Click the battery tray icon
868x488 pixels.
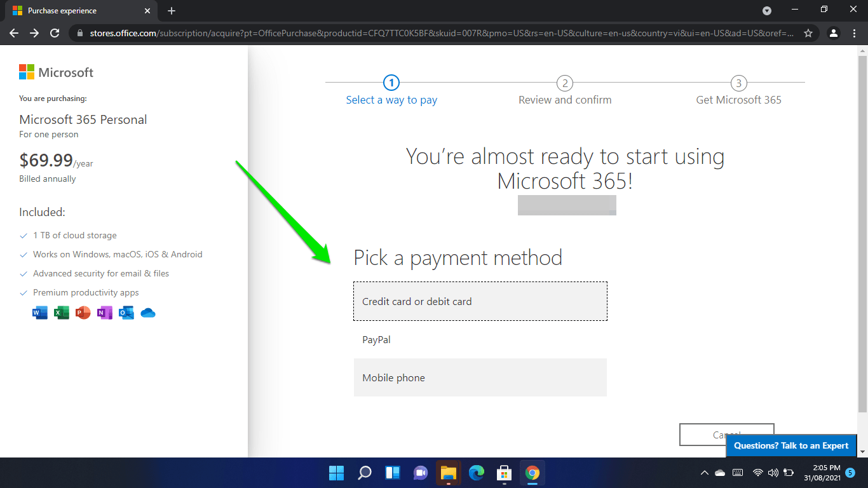(789, 473)
